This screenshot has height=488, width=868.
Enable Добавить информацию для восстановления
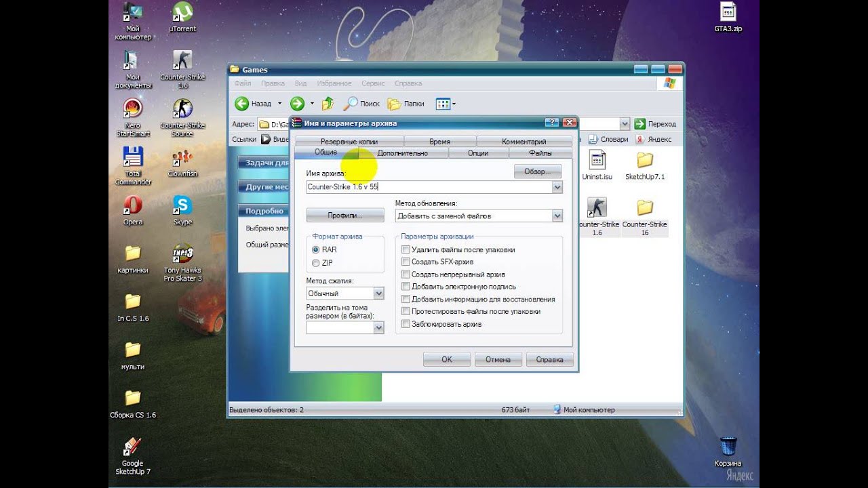[406, 299]
